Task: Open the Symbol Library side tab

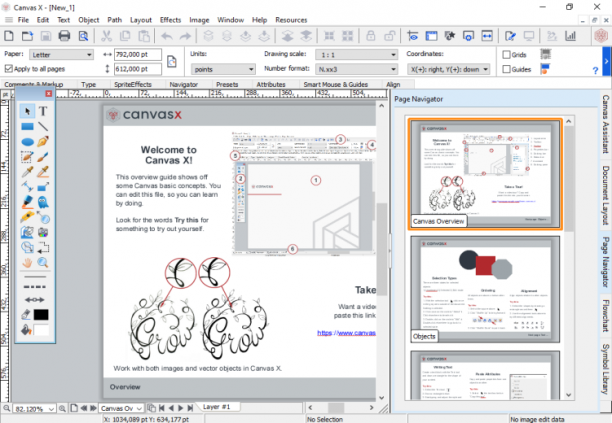Action: coord(605,369)
